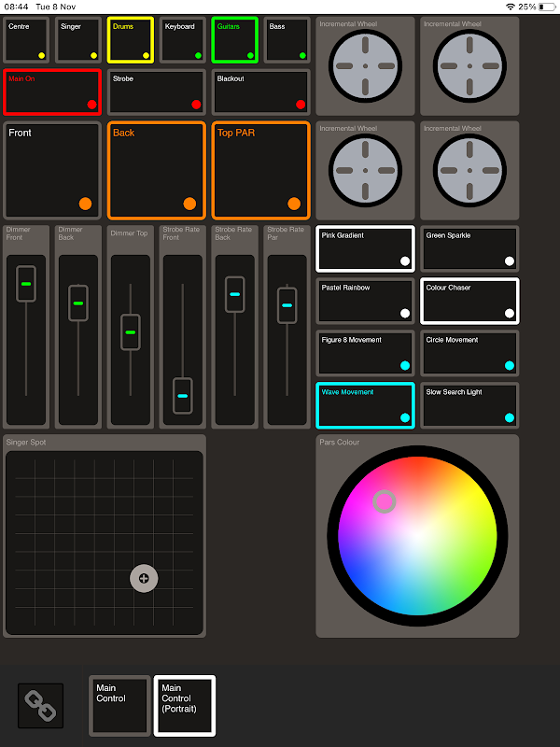Toggle the Main On button
This screenshot has width=560, height=747.
[52, 92]
